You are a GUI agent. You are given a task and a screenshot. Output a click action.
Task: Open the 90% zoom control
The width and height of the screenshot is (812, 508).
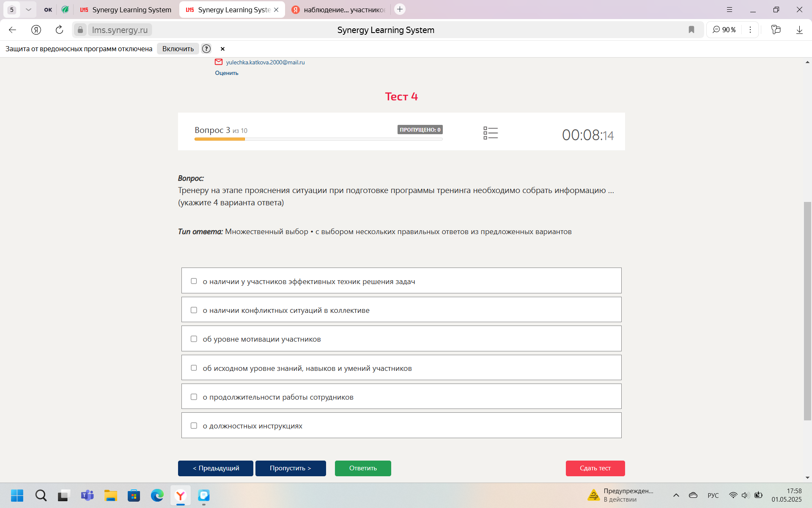724,30
